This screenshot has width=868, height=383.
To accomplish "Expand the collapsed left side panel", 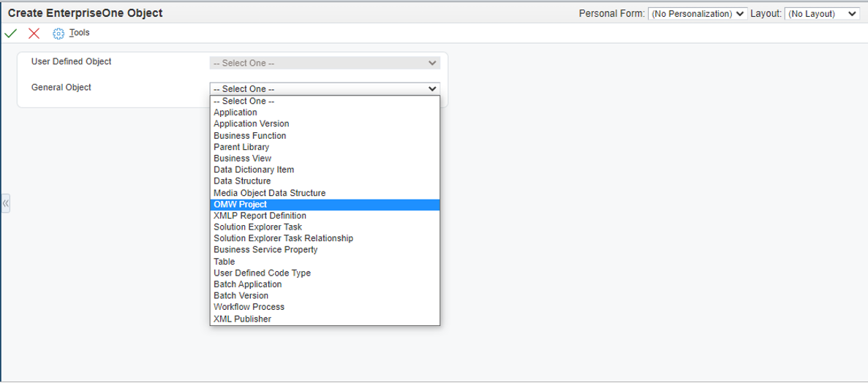I will click(x=5, y=203).
